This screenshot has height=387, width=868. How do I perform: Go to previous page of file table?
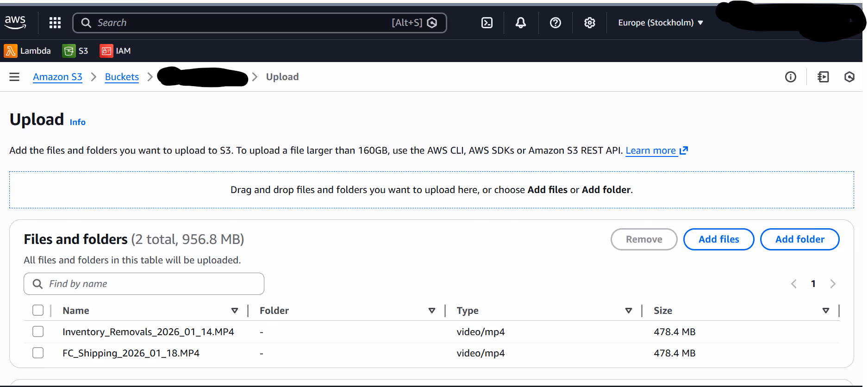coord(794,284)
